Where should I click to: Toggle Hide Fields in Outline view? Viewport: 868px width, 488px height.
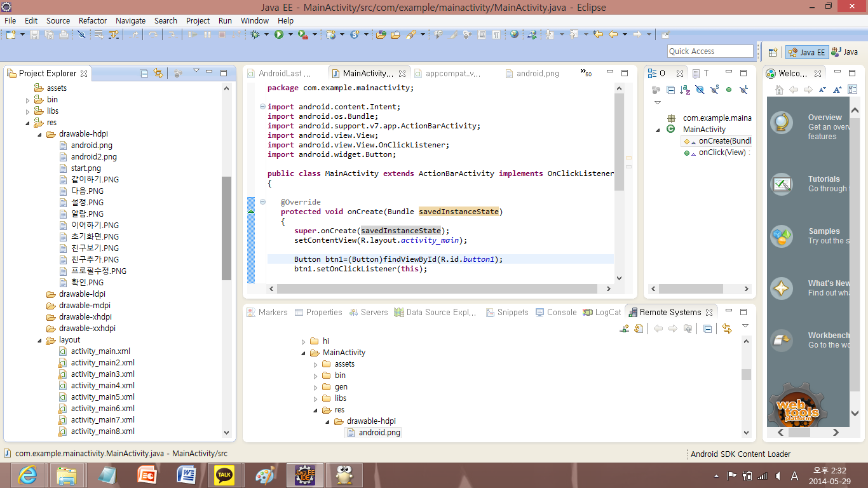pyautogui.click(x=700, y=90)
